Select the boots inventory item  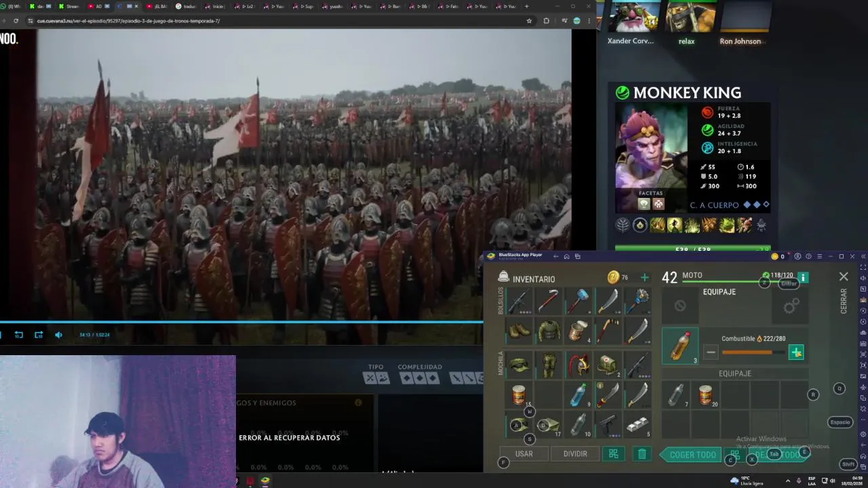tap(519, 331)
